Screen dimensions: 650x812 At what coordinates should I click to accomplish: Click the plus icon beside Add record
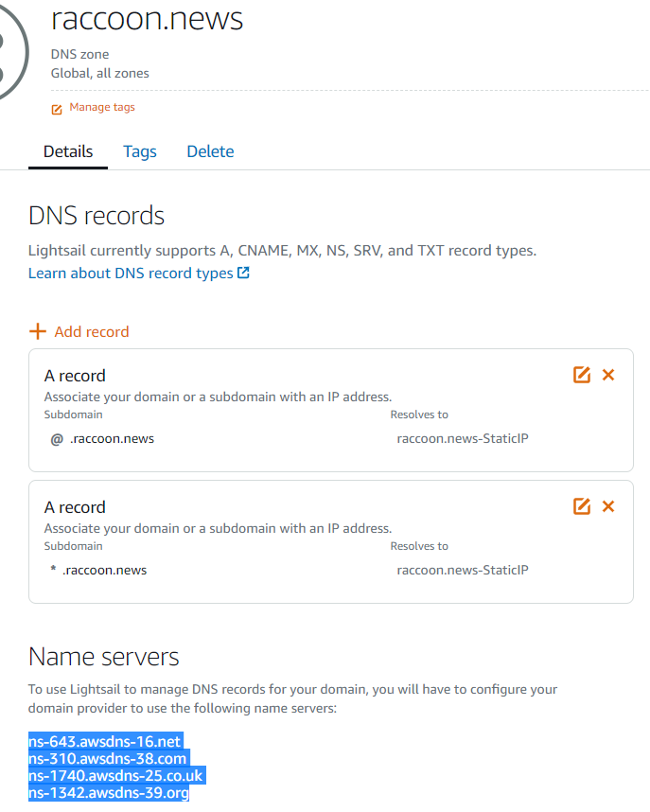click(x=38, y=331)
